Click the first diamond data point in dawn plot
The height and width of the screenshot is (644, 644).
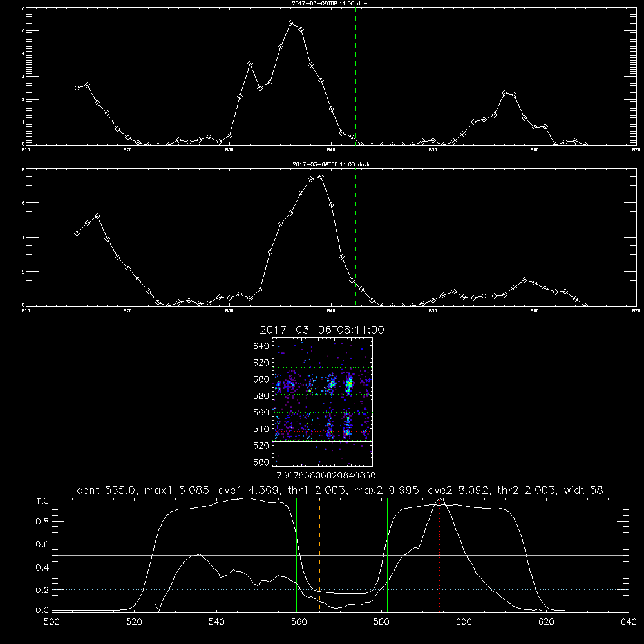77,88
